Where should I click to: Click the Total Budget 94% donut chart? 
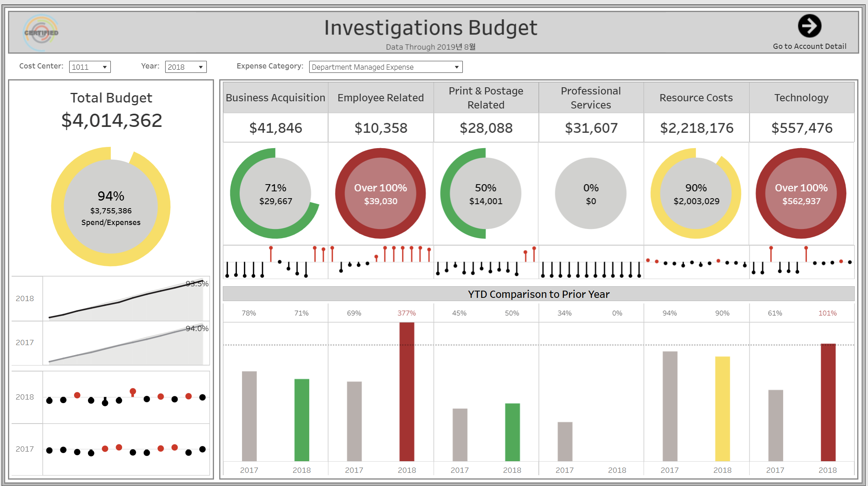[111, 207]
